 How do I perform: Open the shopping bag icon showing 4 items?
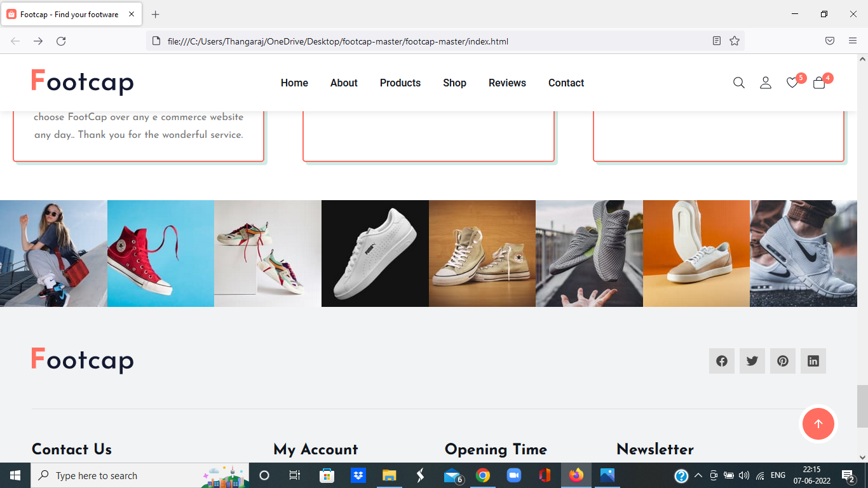pos(818,83)
